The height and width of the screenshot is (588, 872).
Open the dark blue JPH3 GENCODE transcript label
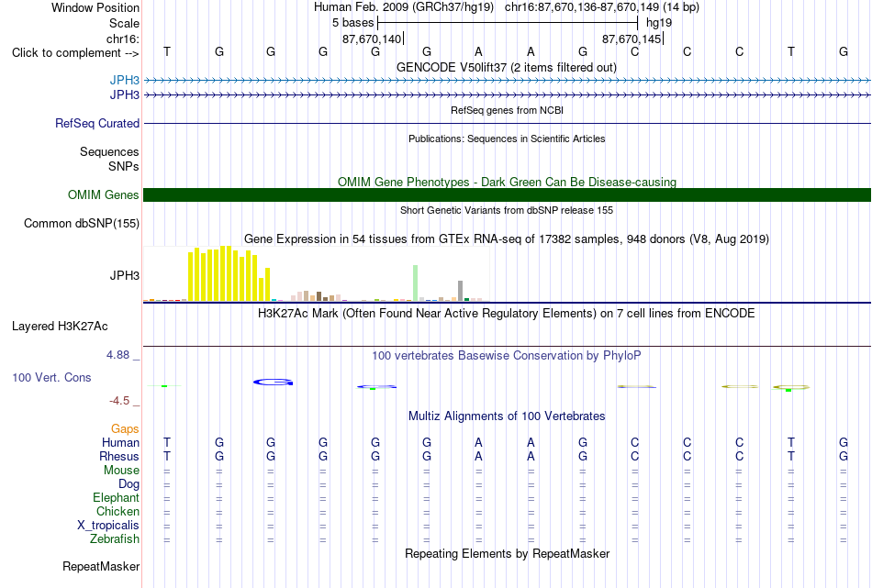tap(125, 94)
